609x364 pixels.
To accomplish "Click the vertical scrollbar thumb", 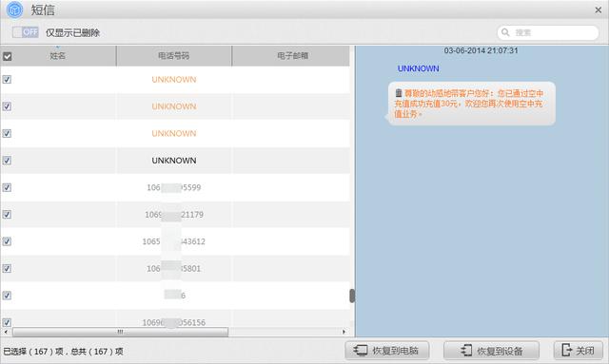I will (352, 296).
